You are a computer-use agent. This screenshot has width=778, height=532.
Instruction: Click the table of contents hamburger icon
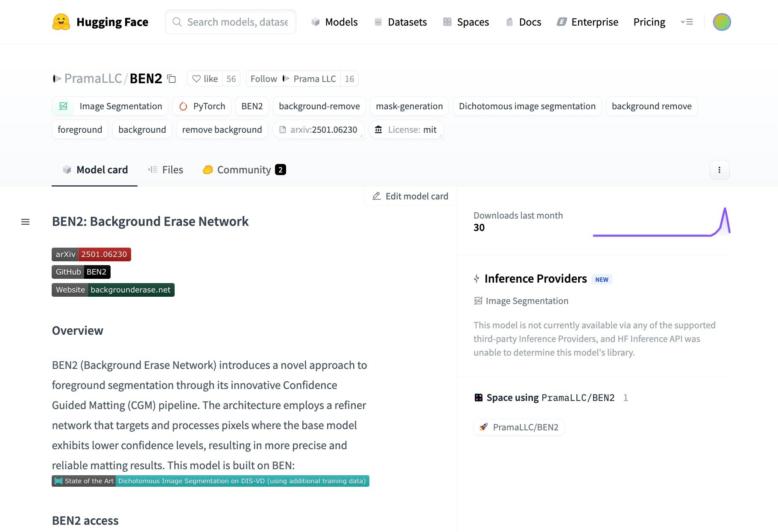26,222
